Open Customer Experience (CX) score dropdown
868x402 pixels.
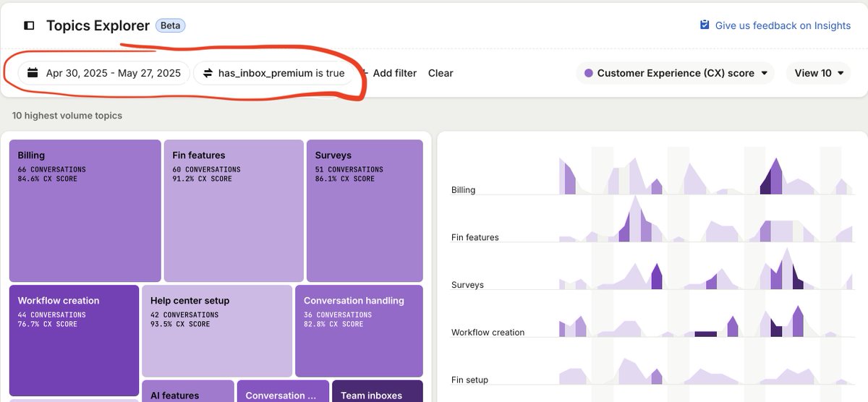(x=676, y=73)
